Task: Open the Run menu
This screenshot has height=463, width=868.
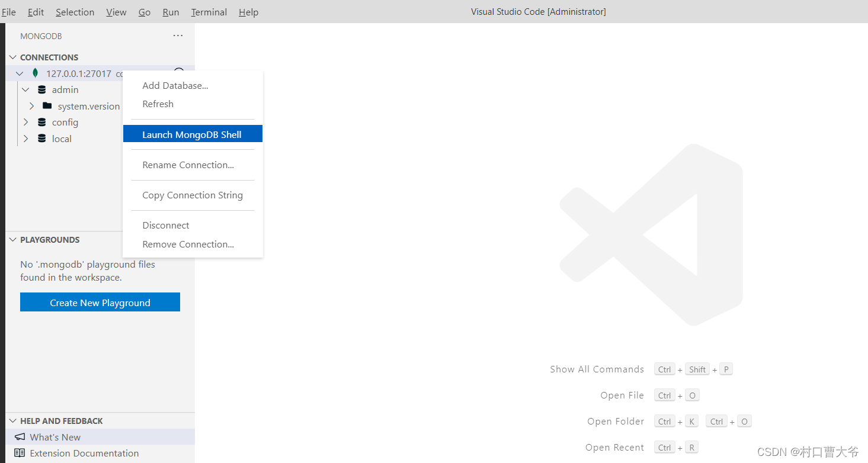Action: coord(171,12)
